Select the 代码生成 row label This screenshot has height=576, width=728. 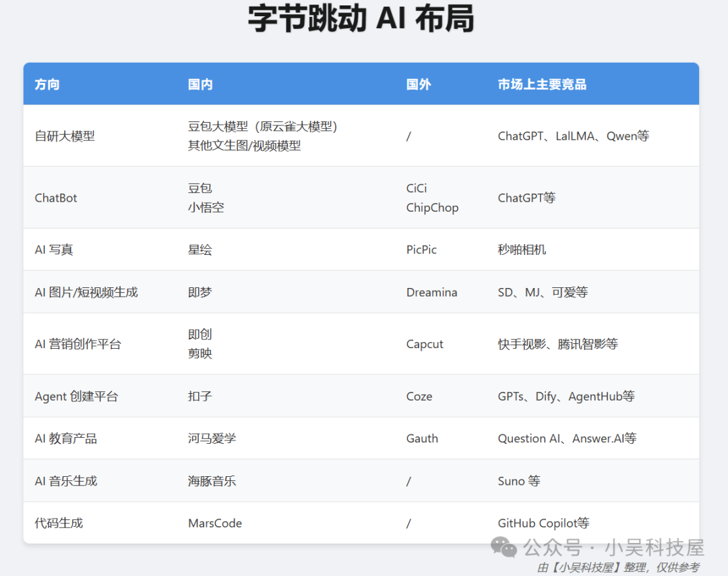pos(59,523)
